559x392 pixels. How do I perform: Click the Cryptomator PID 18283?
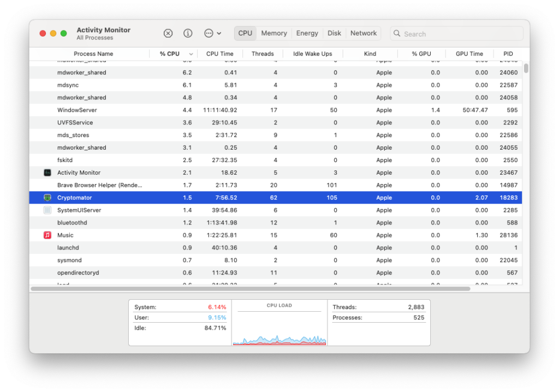(x=508, y=198)
